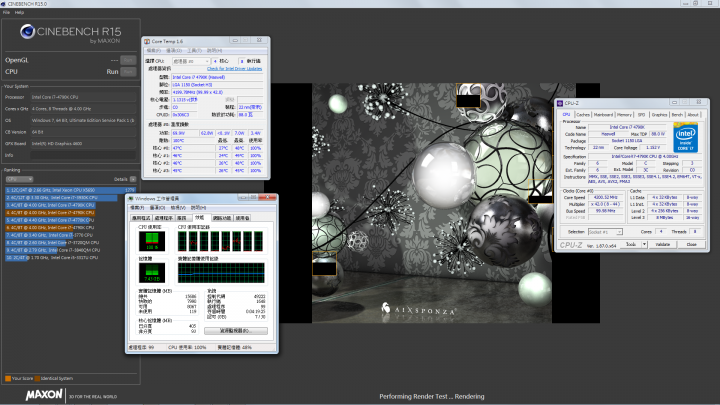The height and width of the screenshot is (405, 720).
Task: Switch to the Caches tab in CPU-Z
Action: point(583,115)
